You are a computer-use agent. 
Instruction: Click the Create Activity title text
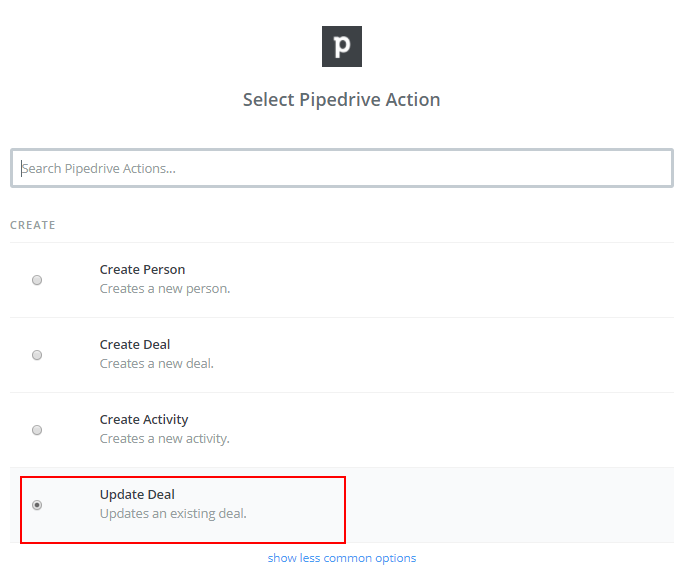[144, 420]
